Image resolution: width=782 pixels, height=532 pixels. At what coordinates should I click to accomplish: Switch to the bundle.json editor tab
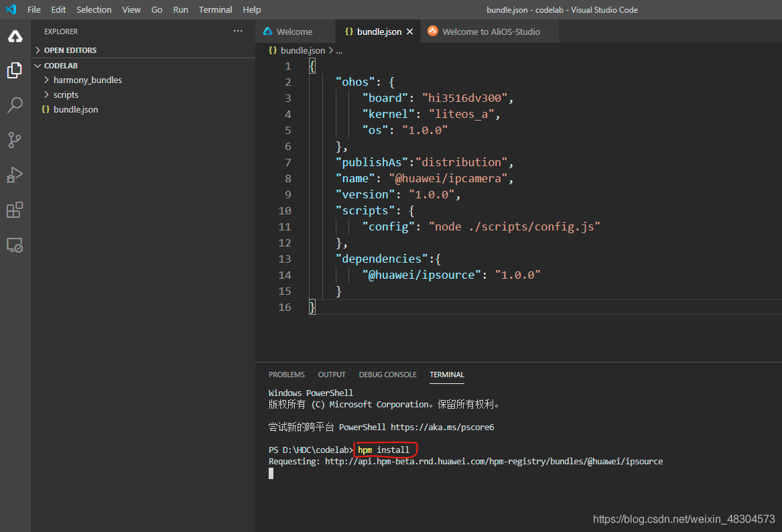378,31
